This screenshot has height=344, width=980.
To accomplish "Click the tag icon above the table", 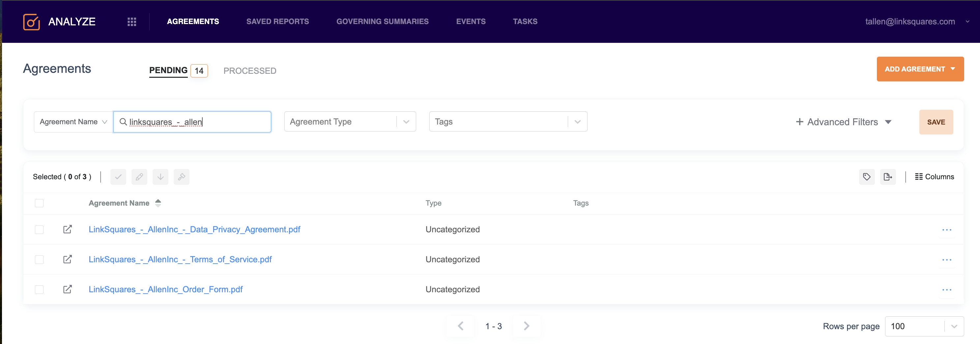I will [867, 177].
